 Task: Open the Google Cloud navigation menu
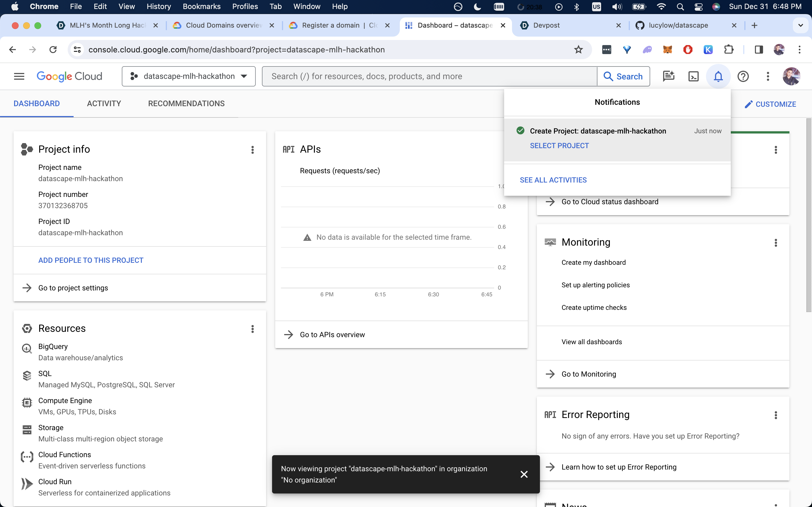point(19,76)
